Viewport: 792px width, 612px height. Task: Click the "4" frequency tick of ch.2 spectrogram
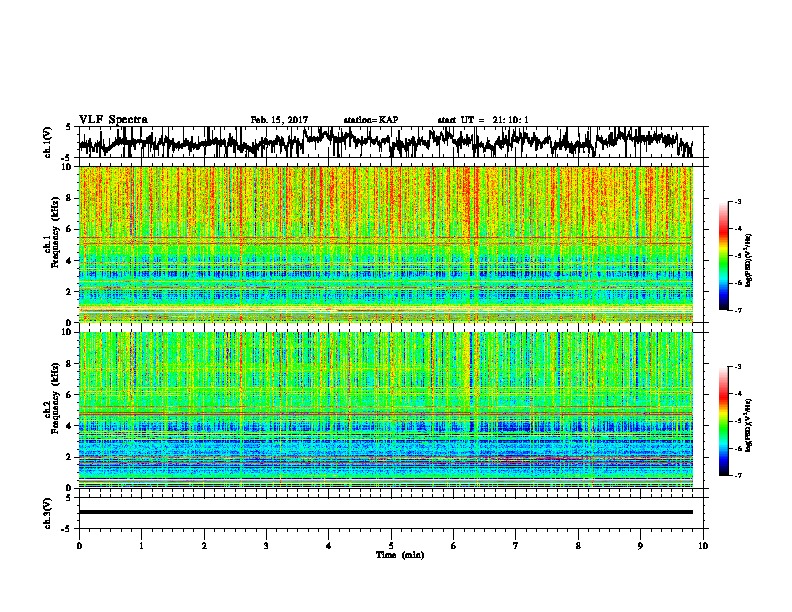pyautogui.click(x=71, y=426)
